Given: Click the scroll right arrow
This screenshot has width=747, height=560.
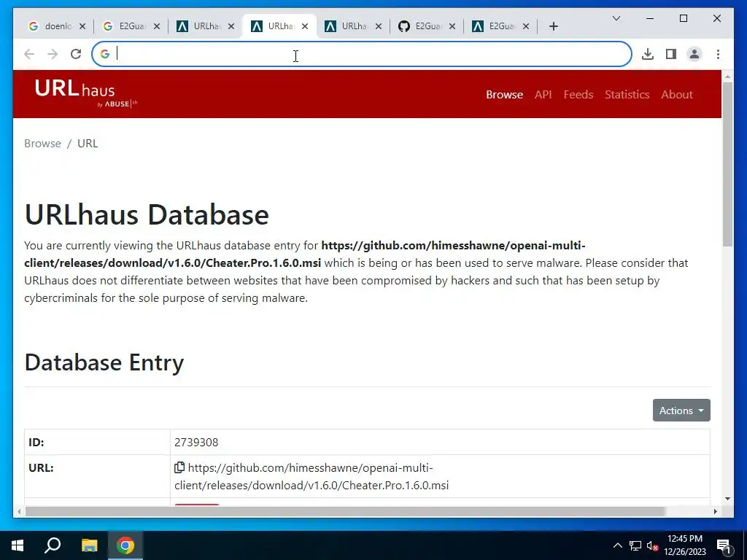Looking at the screenshot, I should click(715, 511).
